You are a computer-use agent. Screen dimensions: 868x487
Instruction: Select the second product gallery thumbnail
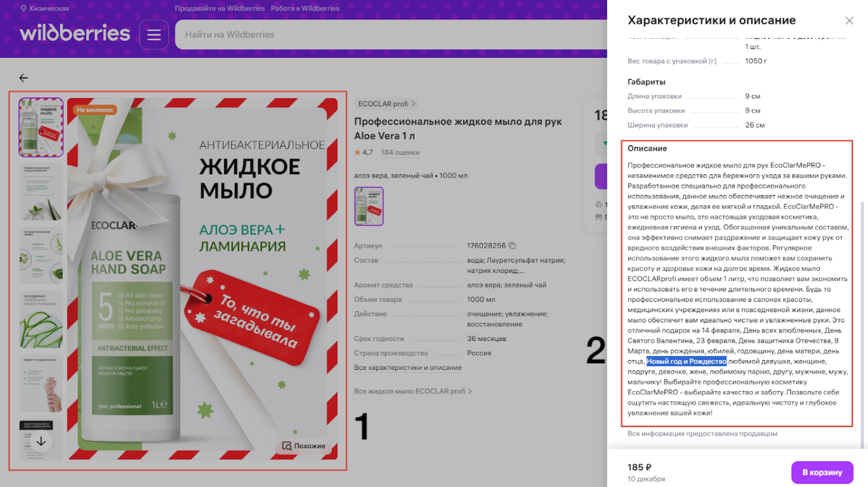click(x=41, y=191)
